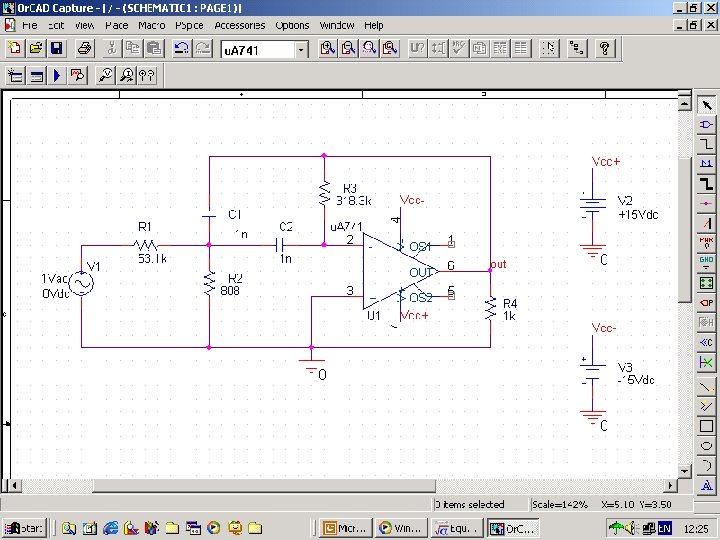Run PSpice simulation with blue play arrow
The image size is (720, 540).
(x=57, y=75)
